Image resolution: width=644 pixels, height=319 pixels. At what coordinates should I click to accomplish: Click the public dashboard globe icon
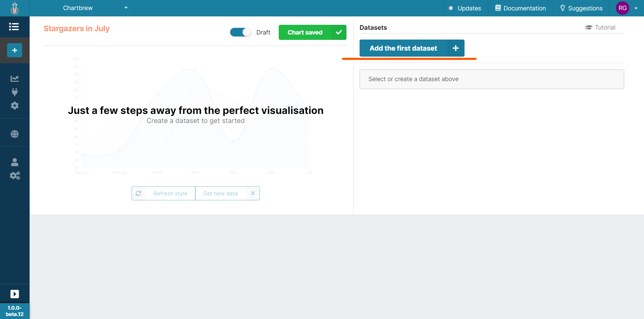tap(14, 134)
